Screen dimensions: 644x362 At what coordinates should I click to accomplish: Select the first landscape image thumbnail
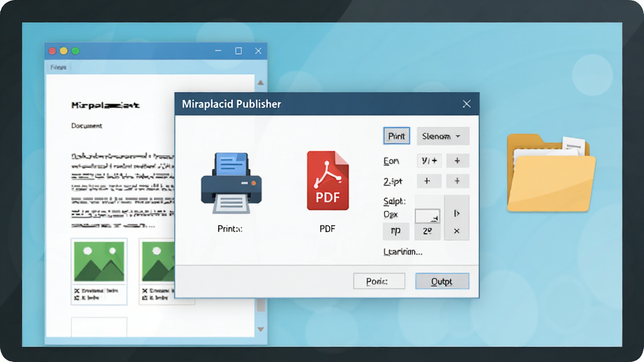coord(99,261)
